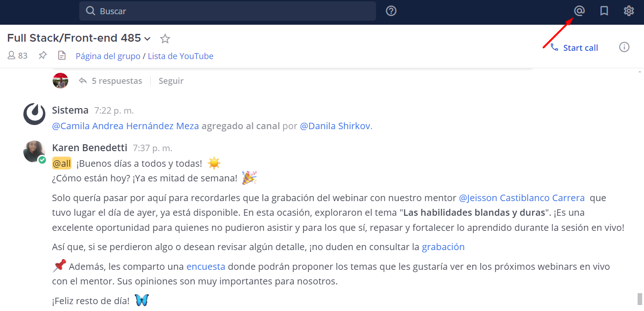
Task: Open the encuesta survey link
Action: (x=206, y=267)
